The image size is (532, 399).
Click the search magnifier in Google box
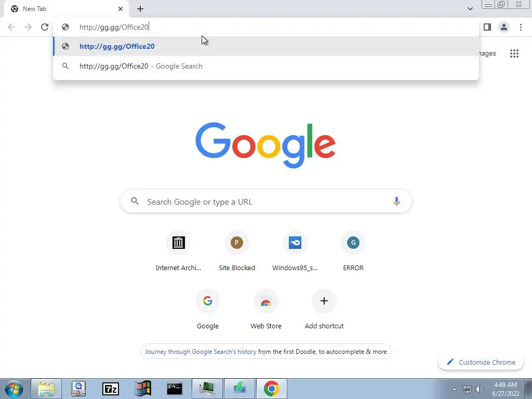135,201
